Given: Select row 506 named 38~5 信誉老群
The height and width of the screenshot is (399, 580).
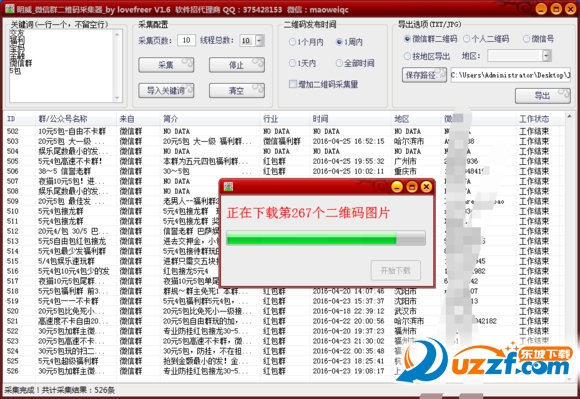Looking at the screenshot, I should tap(284, 171).
